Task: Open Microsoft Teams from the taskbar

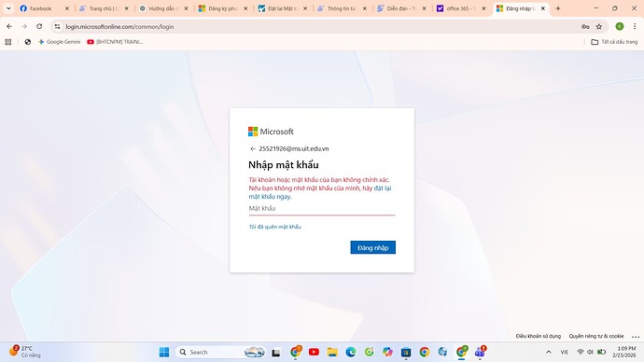Action: coord(480,352)
